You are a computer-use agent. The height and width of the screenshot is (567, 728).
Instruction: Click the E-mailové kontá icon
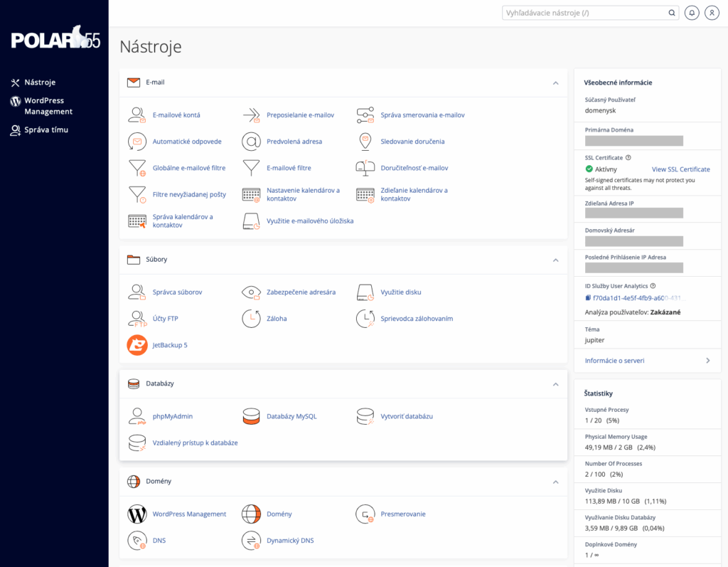pyautogui.click(x=136, y=115)
